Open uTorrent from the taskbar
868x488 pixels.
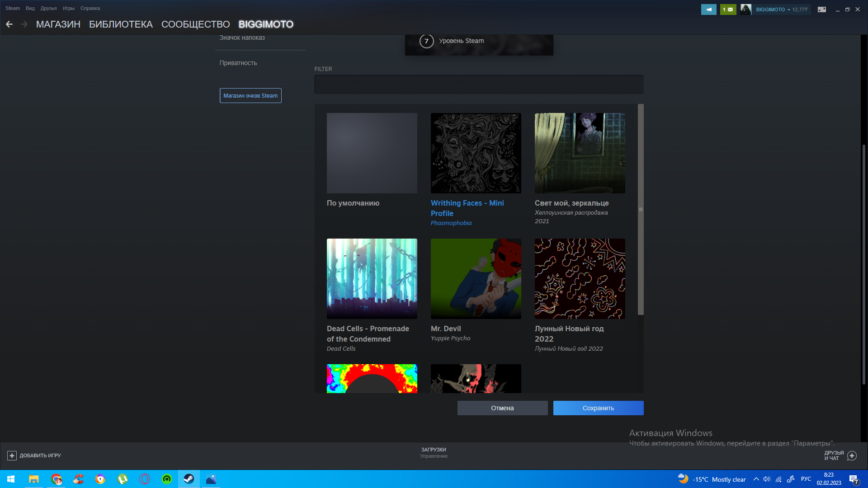coord(123,479)
